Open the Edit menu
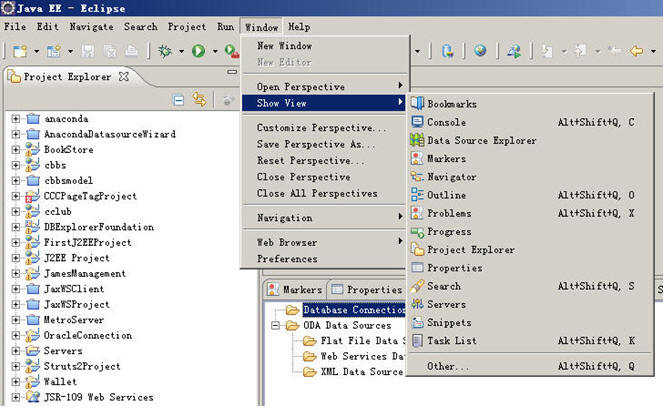669x409 pixels. point(47,27)
